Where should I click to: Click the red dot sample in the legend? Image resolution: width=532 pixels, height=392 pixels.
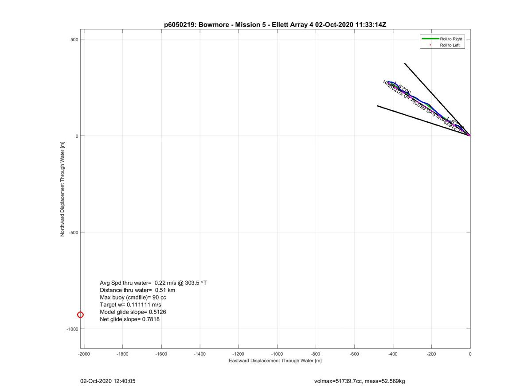430,45
